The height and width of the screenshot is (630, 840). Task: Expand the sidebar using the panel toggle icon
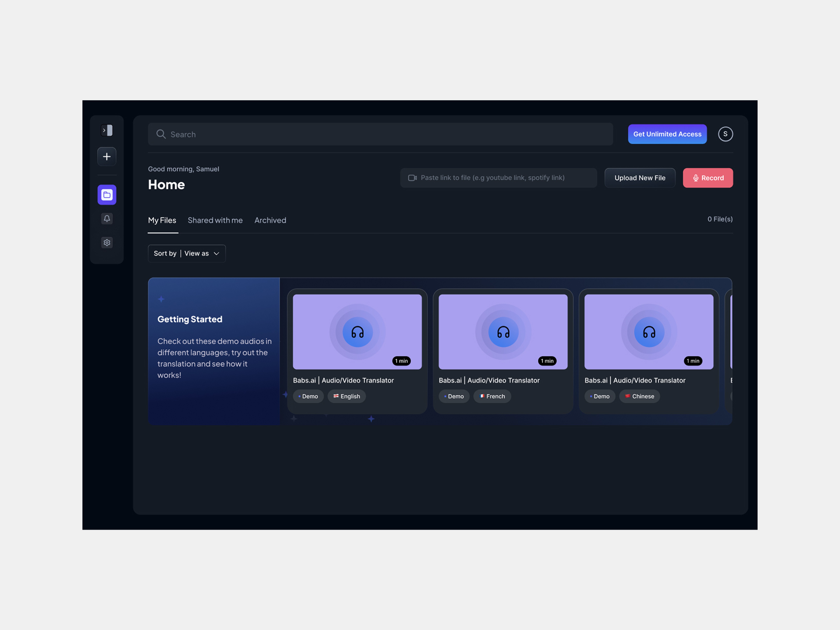pyautogui.click(x=107, y=130)
